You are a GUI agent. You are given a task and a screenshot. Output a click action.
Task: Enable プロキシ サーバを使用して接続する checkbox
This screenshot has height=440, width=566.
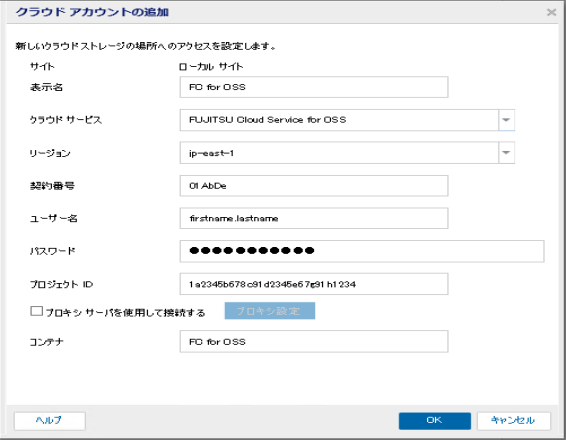click(x=36, y=311)
